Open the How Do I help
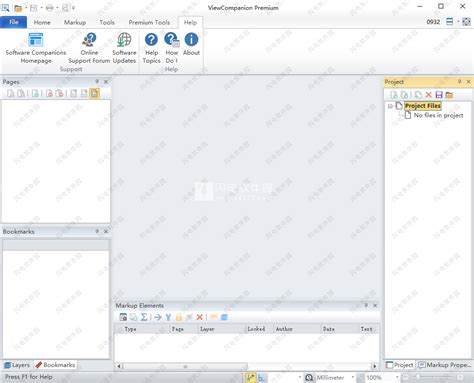Viewport: 474px width, 383px height. click(x=172, y=48)
